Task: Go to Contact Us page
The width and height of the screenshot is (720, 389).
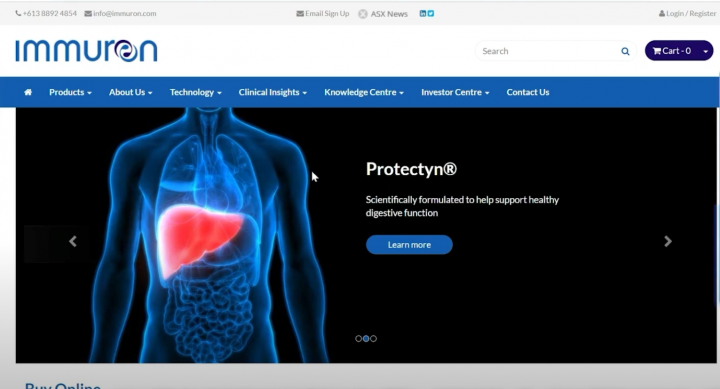Action: [x=528, y=92]
